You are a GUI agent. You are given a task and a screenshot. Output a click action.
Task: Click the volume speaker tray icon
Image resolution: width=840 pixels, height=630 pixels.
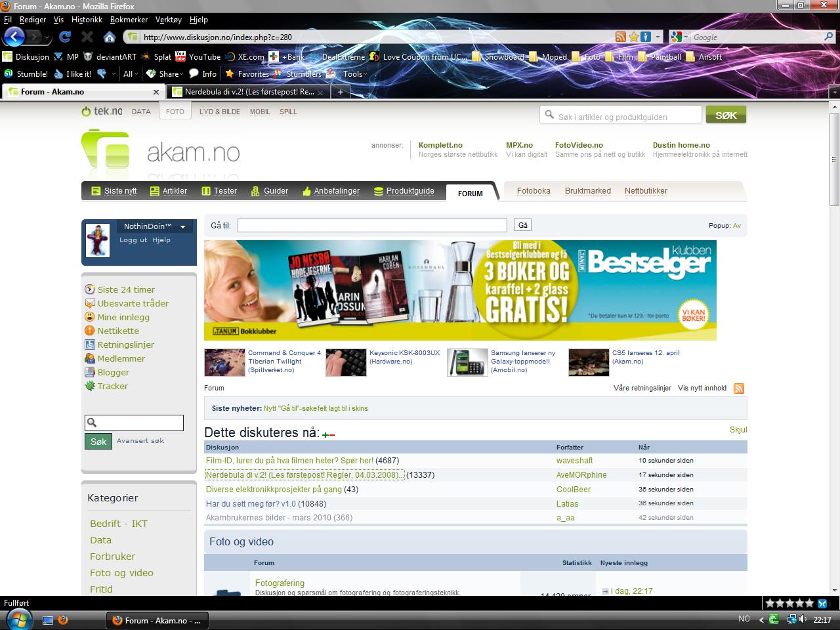click(803, 619)
